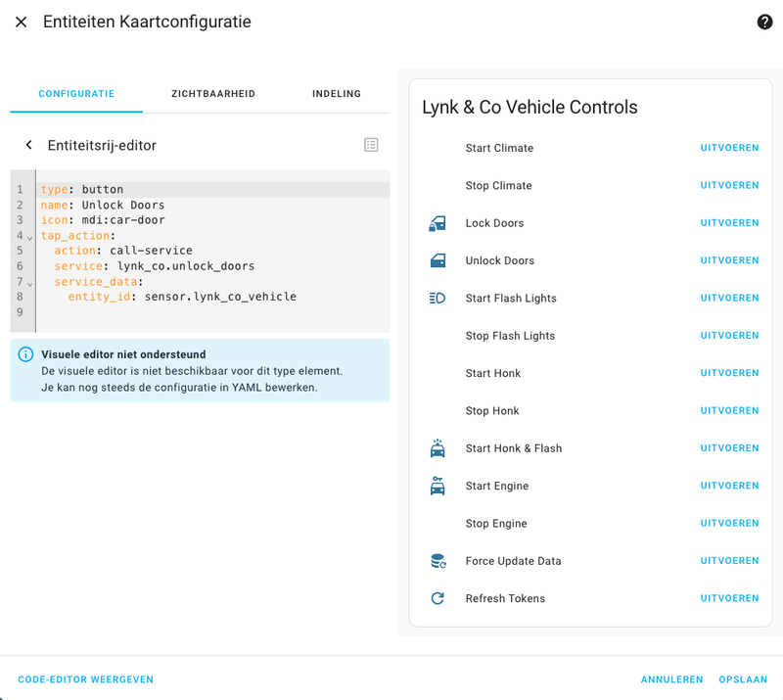Open the Configuratie tab

[76, 94]
